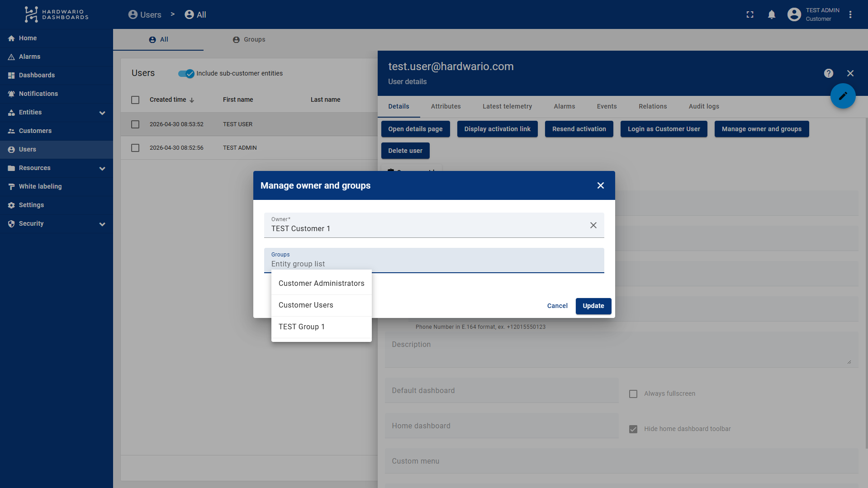Open White labeling page
The width and height of the screenshot is (868, 488).
tap(56, 186)
